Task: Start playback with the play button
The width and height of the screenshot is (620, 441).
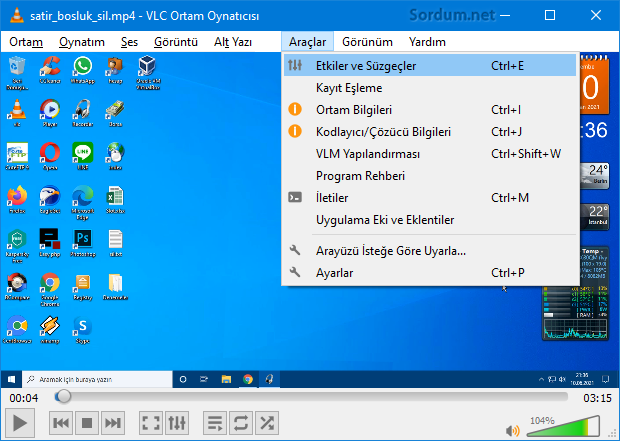Action: pos(20,423)
